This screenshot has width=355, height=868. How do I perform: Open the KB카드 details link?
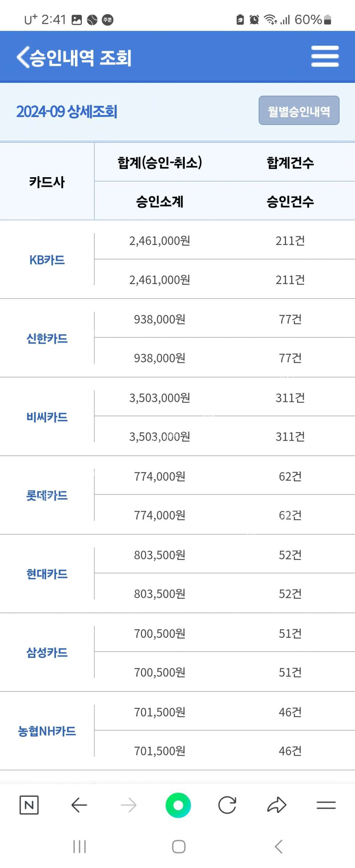pyautogui.click(x=47, y=260)
